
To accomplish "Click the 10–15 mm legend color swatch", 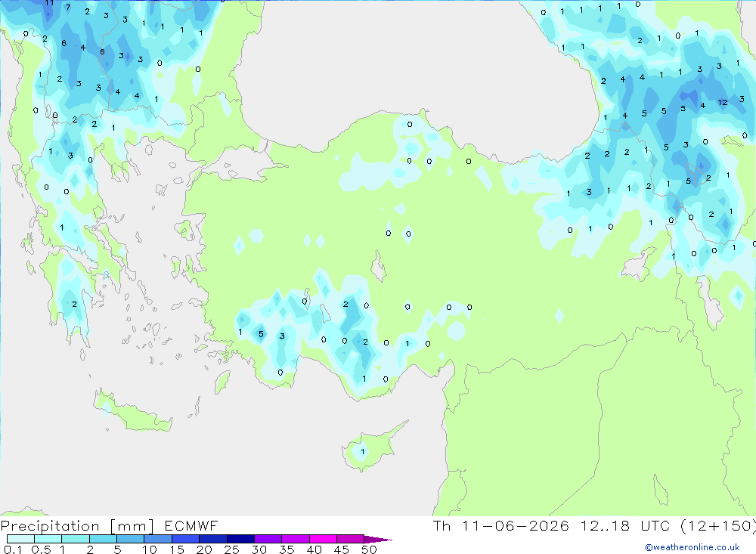I will tap(158, 539).
